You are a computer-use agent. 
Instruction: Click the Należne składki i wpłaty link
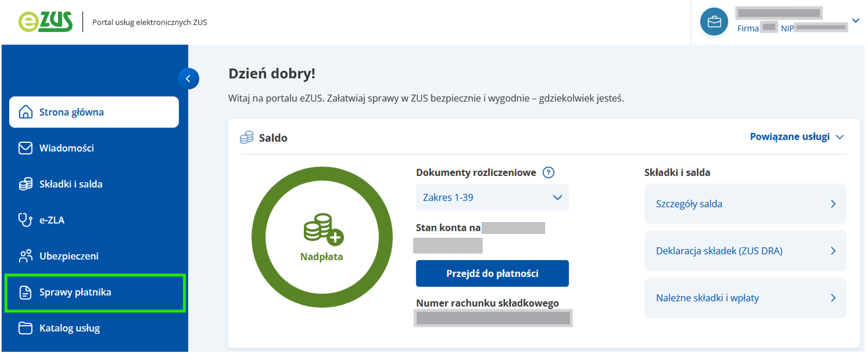pyautogui.click(x=745, y=298)
